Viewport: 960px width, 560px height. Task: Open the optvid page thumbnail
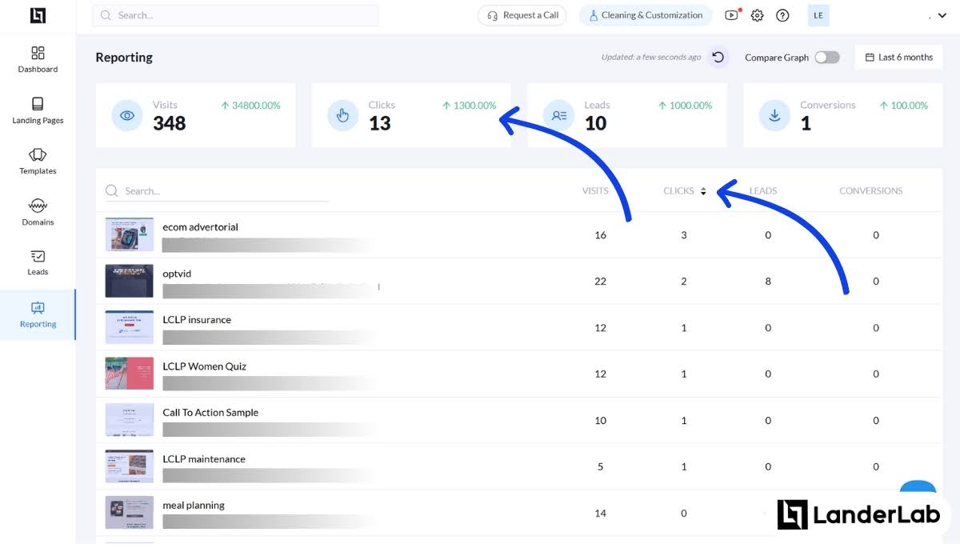coord(130,281)
